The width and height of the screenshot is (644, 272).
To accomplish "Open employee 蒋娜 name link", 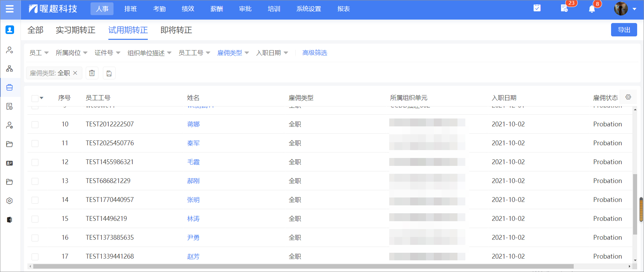I will coord(193,124).
